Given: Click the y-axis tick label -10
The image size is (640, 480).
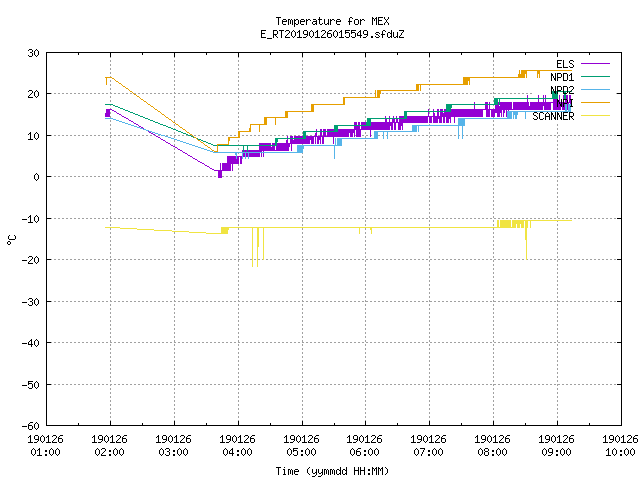Looking at the screenshot, I should click(31, 219).
